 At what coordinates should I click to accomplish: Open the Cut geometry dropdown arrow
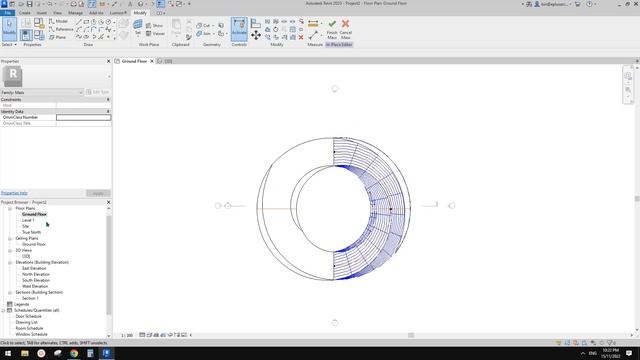tap(213, 26)
